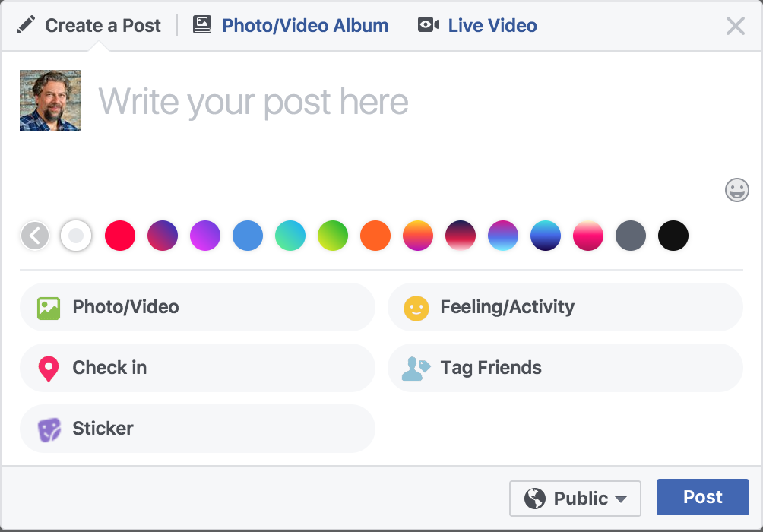Click the Tag Friends person icon

coord(416,369)
